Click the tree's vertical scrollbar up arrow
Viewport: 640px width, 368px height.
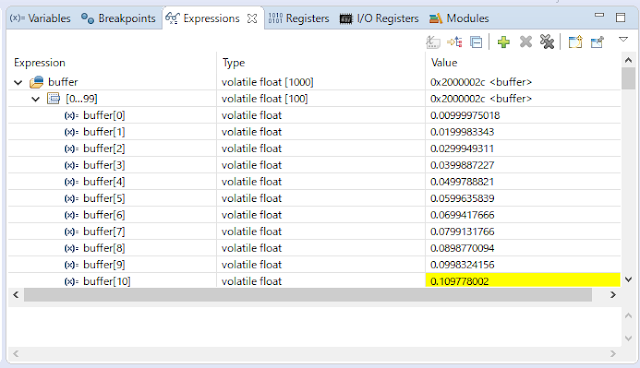coord(629,60)
